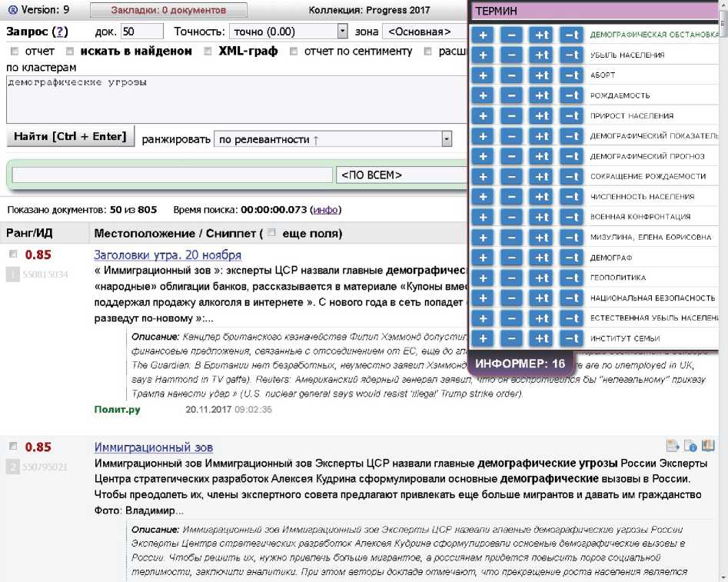The width and height of the screenshot is (728, 582).
Task: Open Иммиграционный зов result link
Action: pyautogui.click(x=153, y=447)
